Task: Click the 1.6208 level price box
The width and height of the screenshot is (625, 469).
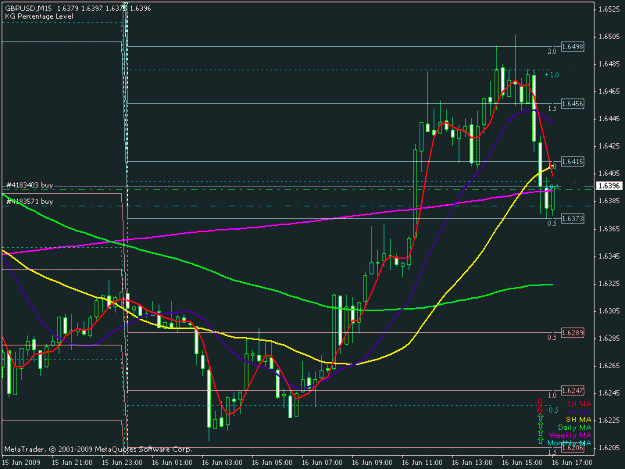Action: click(x=572, y=448)
